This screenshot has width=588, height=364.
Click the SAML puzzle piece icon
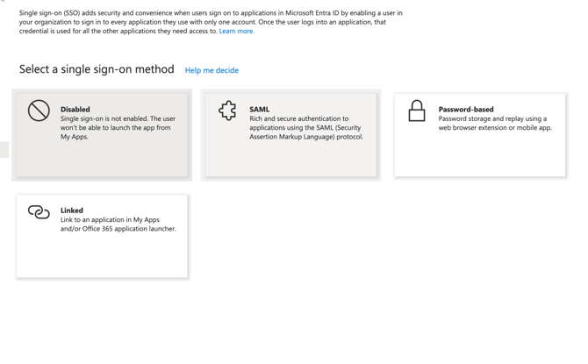(227, 111)
